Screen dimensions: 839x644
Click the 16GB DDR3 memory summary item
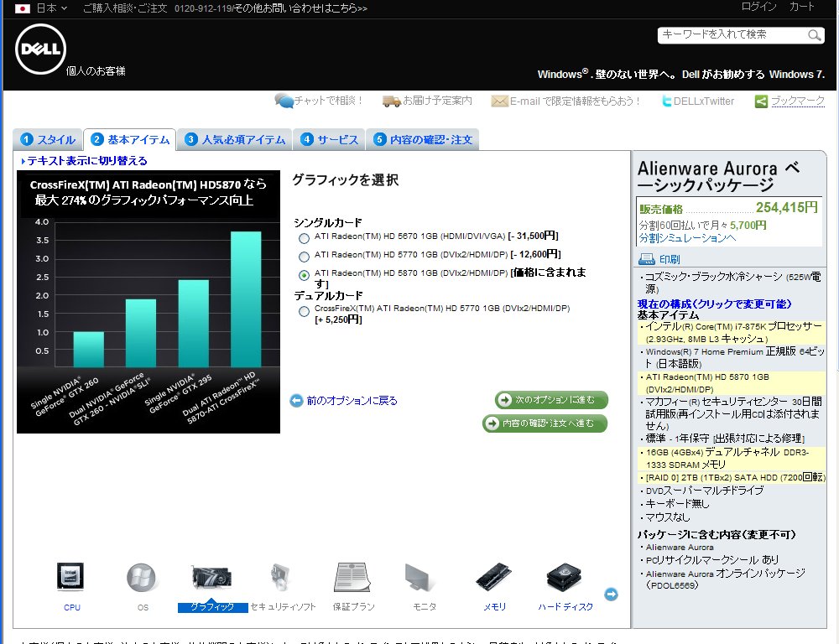click(x=733, y=459)
